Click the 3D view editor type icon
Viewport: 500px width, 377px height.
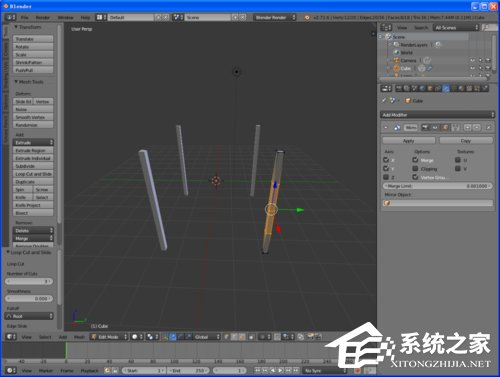point(11,337)
